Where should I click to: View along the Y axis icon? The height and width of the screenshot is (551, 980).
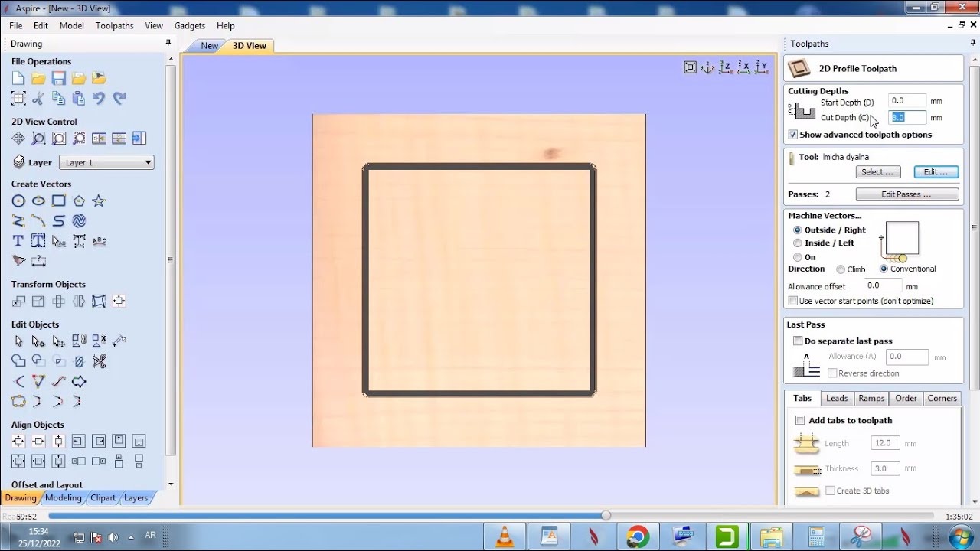762,67
